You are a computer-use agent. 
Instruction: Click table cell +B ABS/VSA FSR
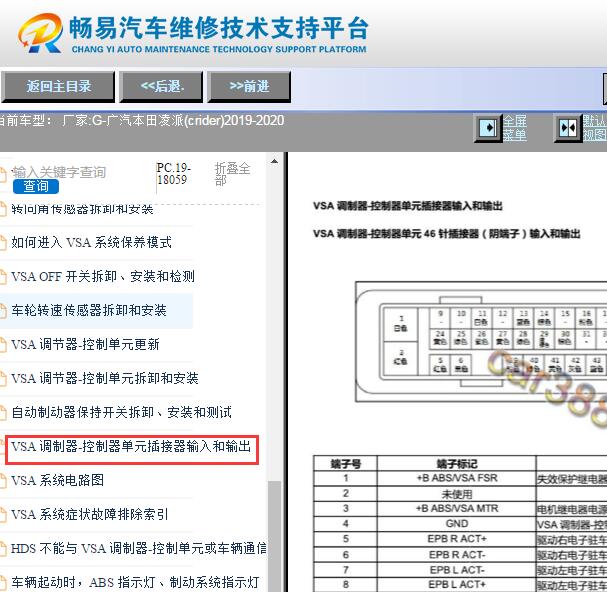[x=457, y=478]
